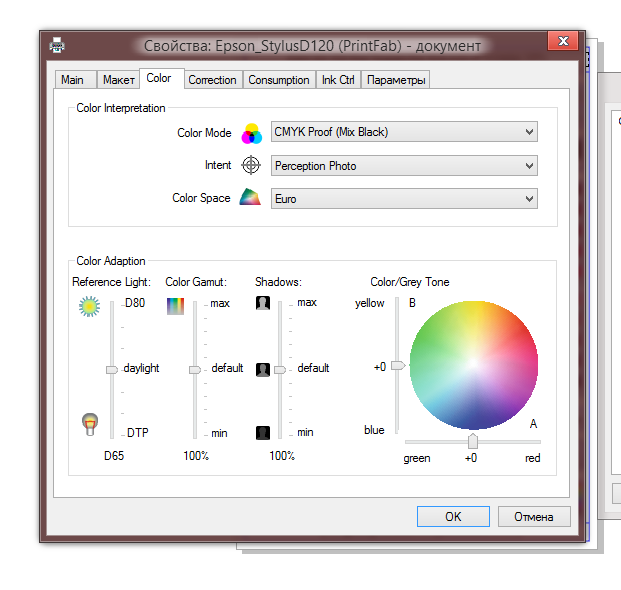Open the Color Mode dropdown

point(404,132)
